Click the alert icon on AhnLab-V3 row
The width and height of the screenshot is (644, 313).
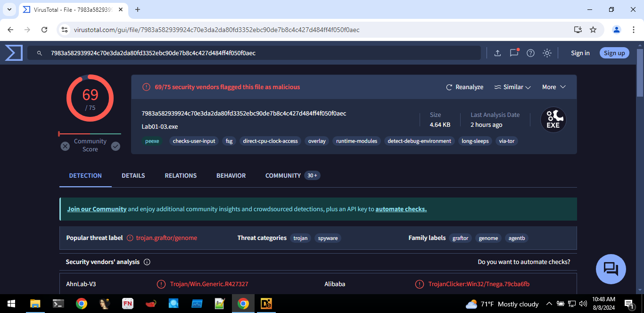161,284
